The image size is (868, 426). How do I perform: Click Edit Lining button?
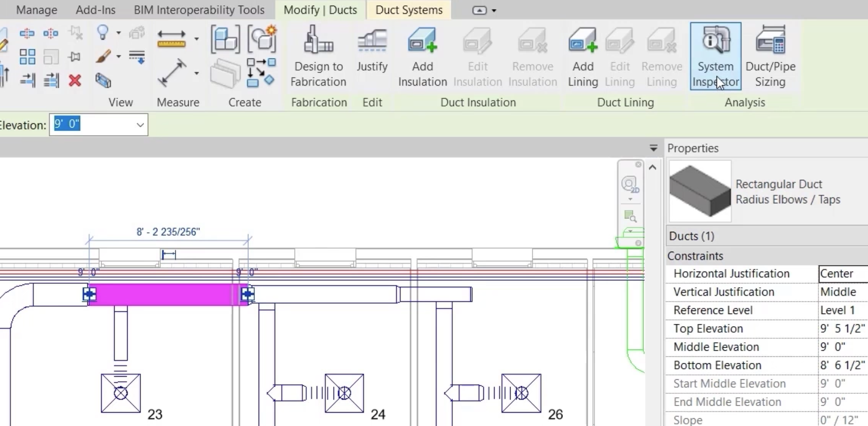click(620, 56)
